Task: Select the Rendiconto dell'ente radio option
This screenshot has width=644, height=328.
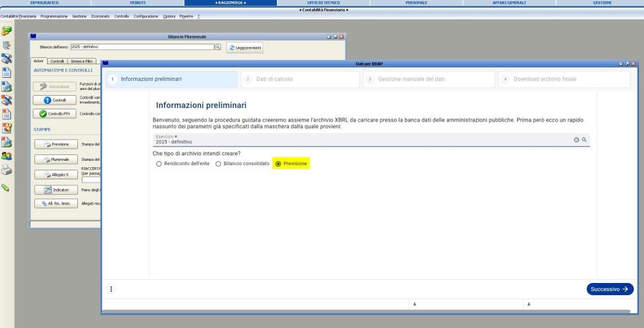Action: pos(159,163)
